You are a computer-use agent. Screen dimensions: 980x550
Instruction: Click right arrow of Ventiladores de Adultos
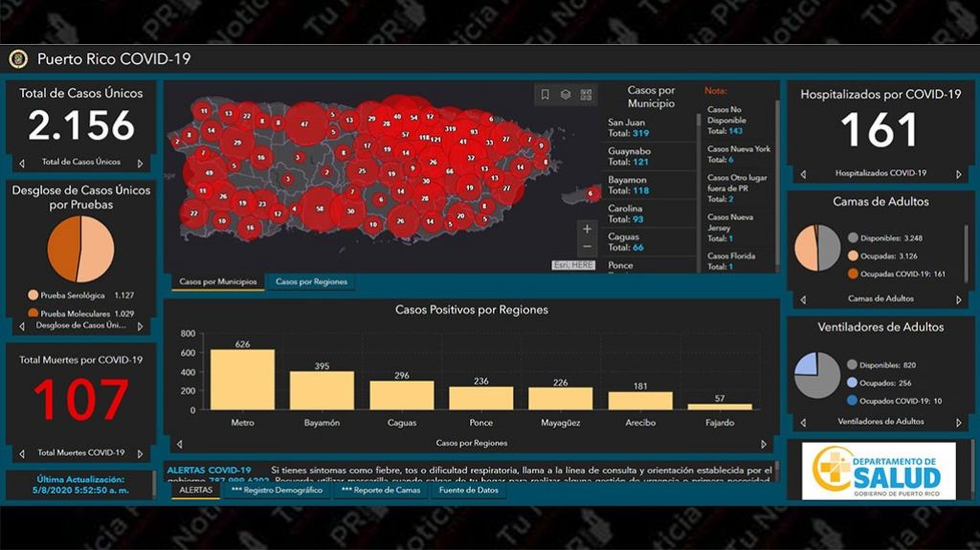coord(959,422)
